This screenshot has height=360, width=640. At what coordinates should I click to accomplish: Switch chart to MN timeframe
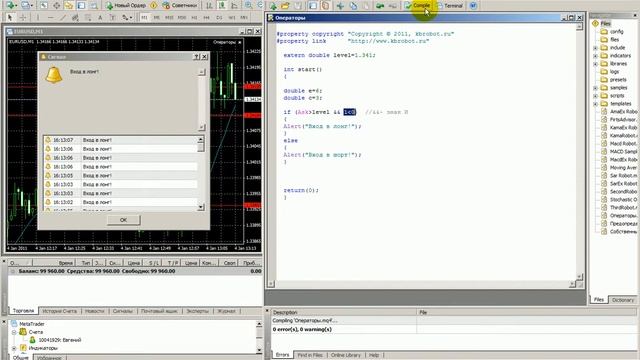point(244,18)
